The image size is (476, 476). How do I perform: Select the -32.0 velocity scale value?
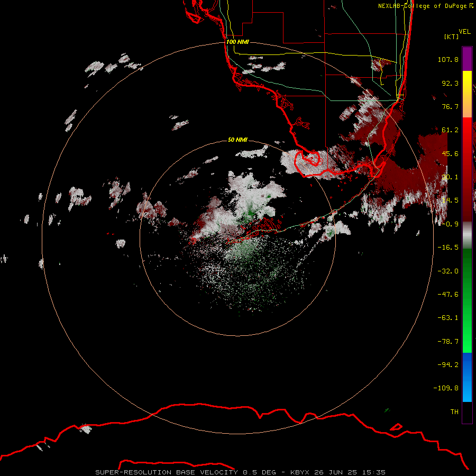pos(448,271)
